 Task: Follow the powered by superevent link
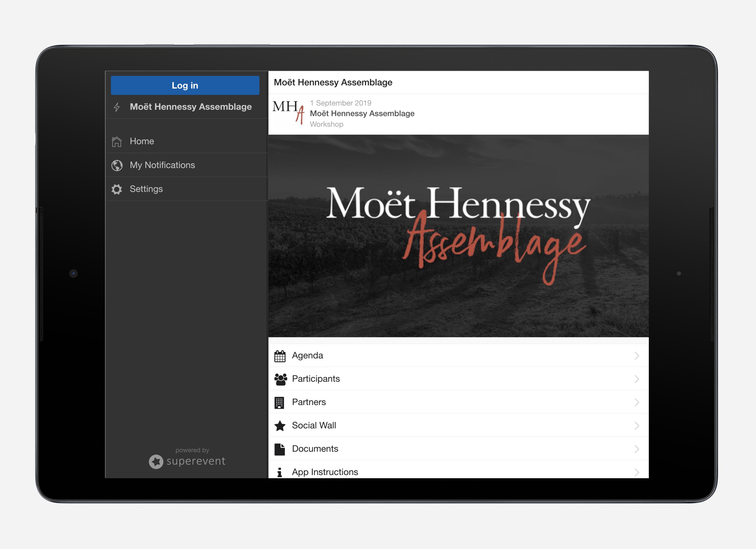tap(187, 458)
